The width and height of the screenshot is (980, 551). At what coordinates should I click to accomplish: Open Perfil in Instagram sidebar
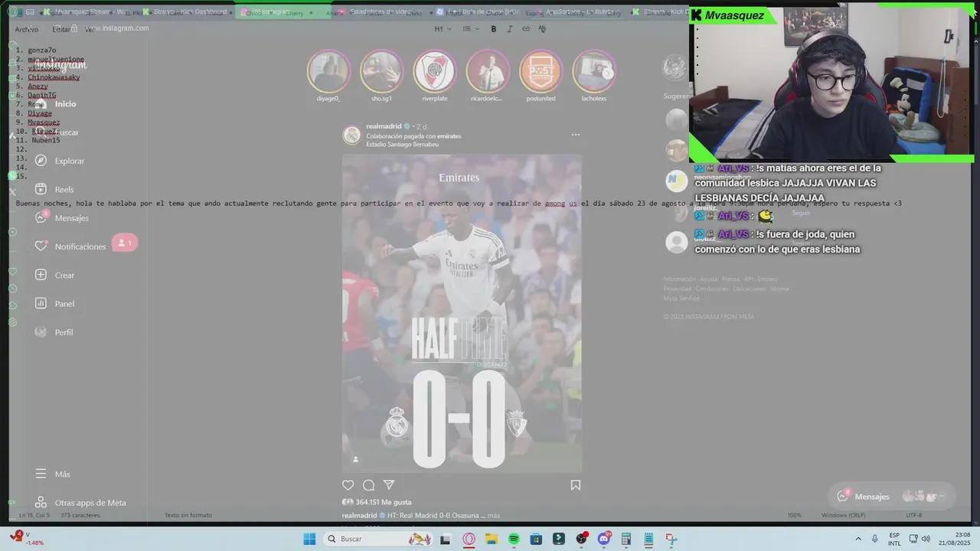(x=41, y=332)
